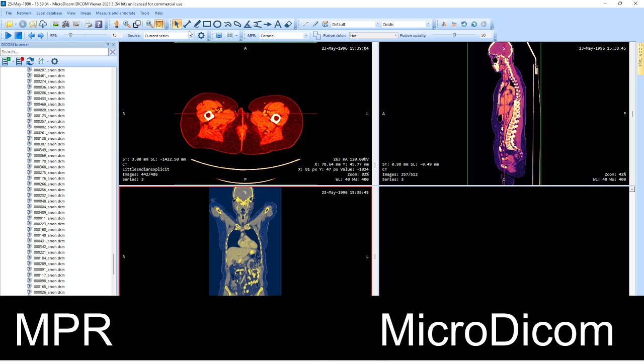Viewport: 644px width, 362px height.
Task: Open the cine playback settings gear
Action: 201,35
